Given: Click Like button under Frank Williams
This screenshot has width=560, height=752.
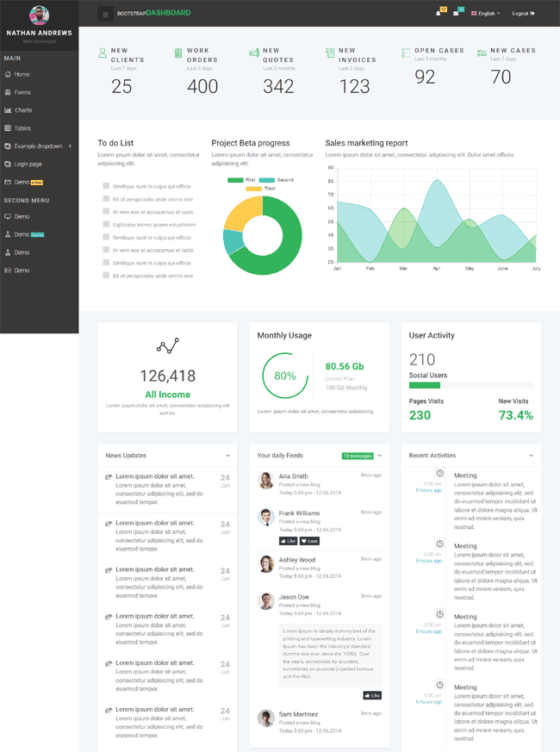Looking at the screenshot, I should pos(288,541).
